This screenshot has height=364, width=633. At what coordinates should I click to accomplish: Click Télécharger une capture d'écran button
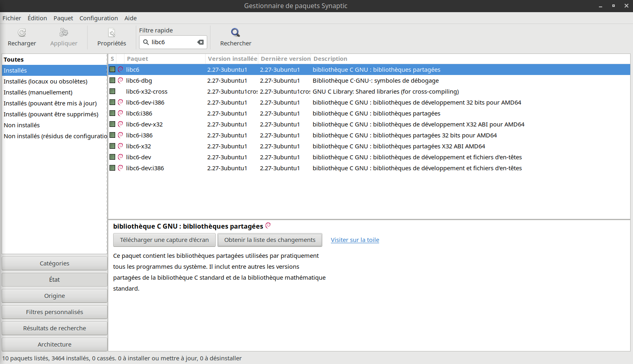pos(164,240)
